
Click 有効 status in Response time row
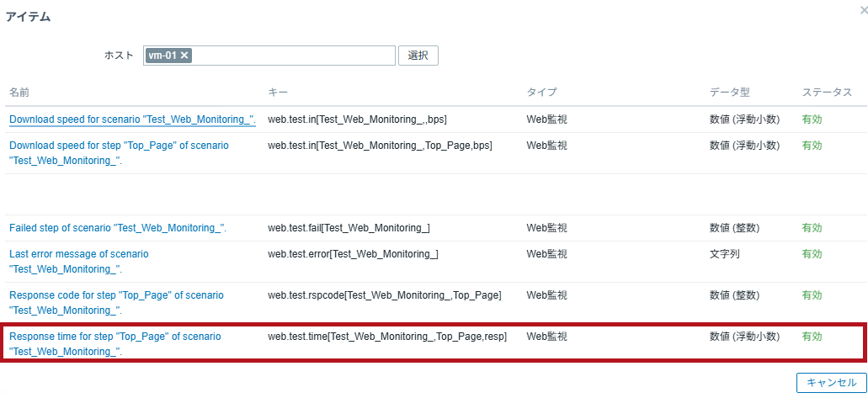coord(812,336)
